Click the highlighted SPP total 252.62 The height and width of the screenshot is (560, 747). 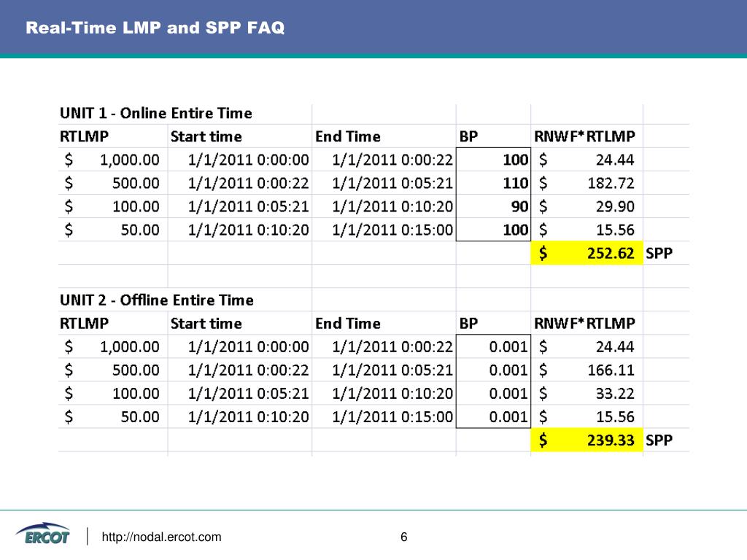click(587, 253)
